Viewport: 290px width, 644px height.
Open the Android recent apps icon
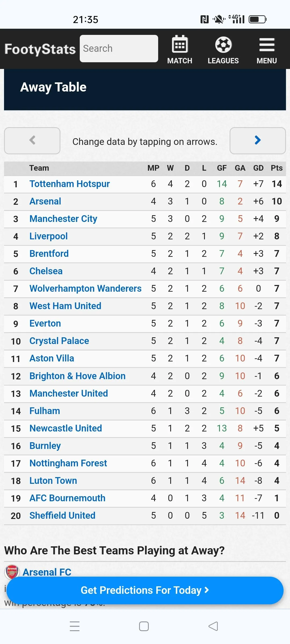(x=75, y=626)
